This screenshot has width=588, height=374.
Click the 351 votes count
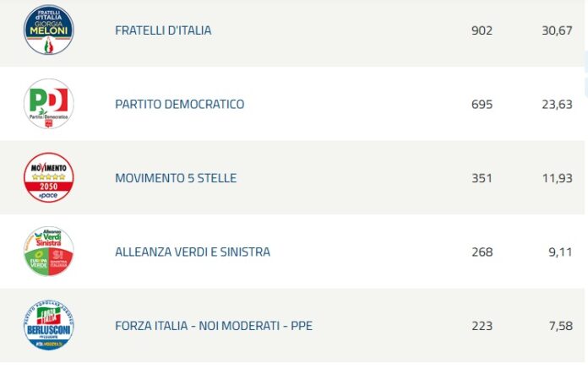(482, 178)
